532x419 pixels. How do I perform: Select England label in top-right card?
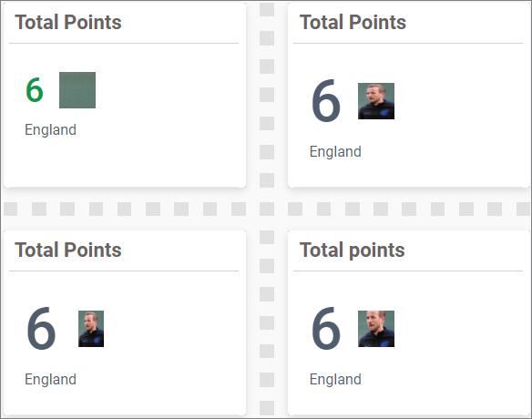(335, 151)
